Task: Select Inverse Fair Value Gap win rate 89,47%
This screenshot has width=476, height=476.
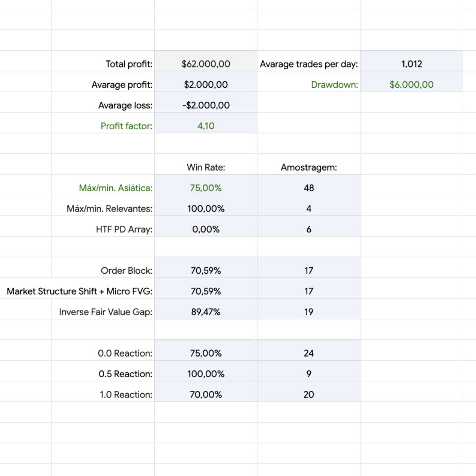Action: (x=206, y=312)
